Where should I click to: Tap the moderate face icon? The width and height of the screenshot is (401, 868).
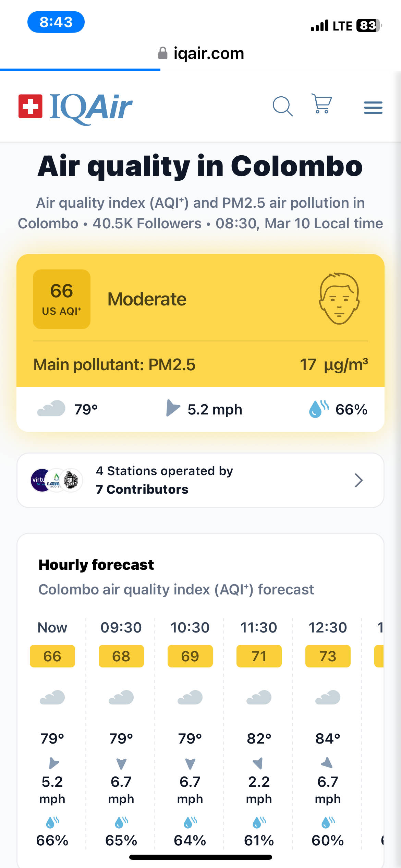pos(339,299)
